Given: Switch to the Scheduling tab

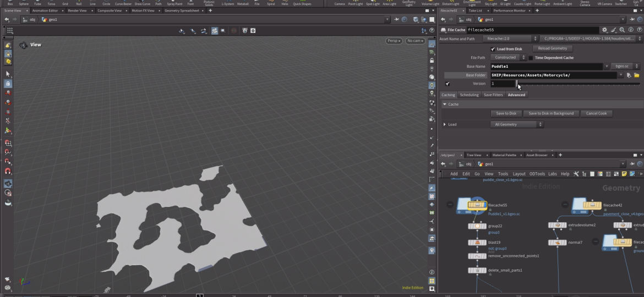Looking at the screenshot, I should click(x=469, y=95).
